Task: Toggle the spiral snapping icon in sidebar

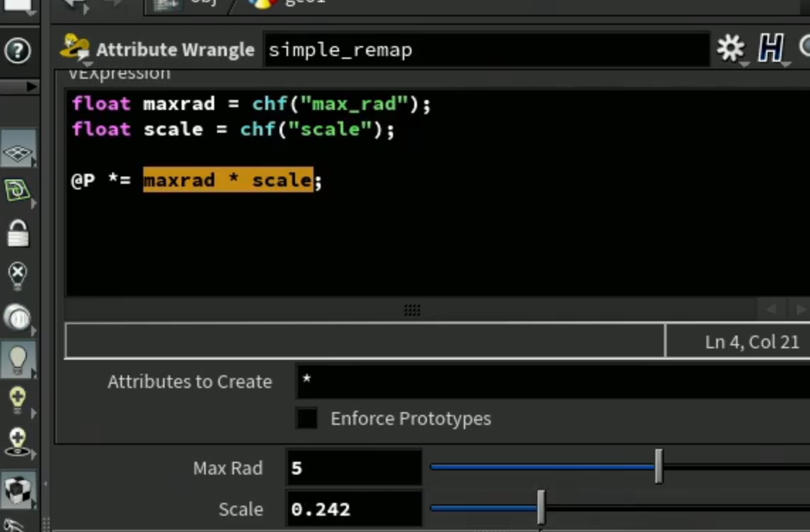Action: pyautogui.click(x=18, y=191)
